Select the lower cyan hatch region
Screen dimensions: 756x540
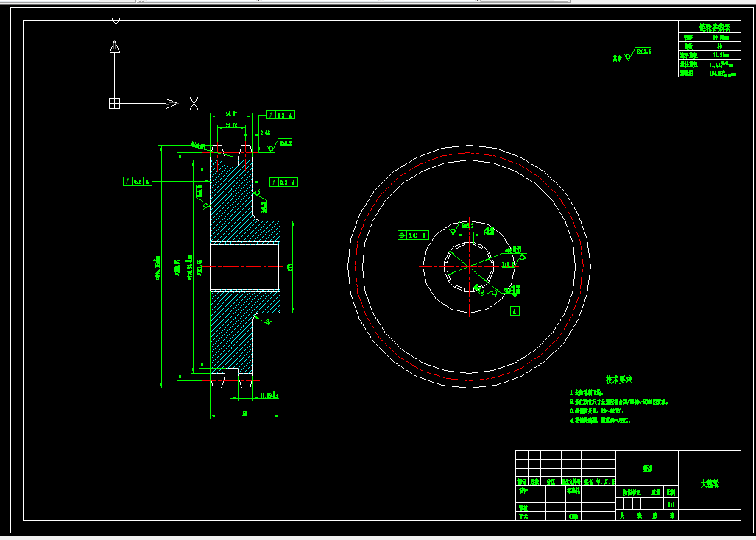click(x=233, y=333)
